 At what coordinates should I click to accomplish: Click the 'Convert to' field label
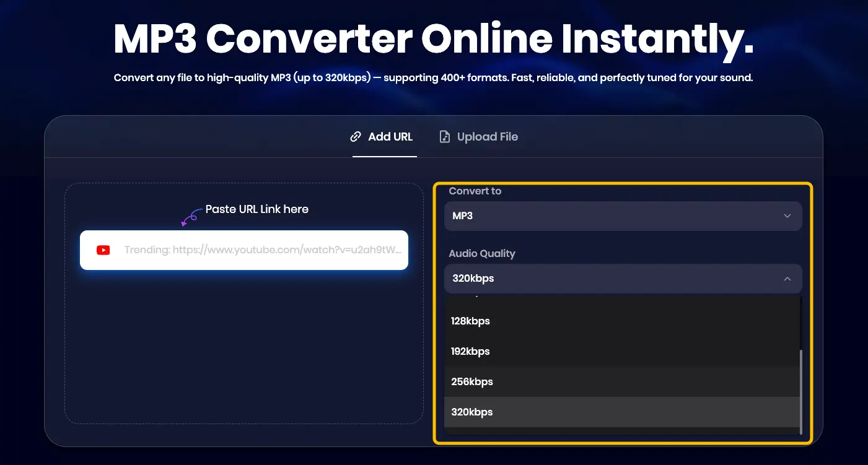point(475,191)
